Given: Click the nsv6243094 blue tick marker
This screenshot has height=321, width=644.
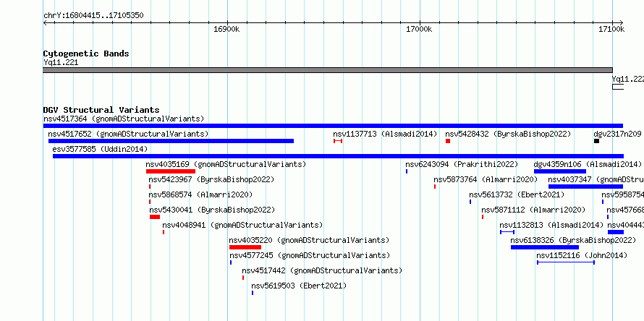Looking at the screenshot, I should tap(407, 171).
